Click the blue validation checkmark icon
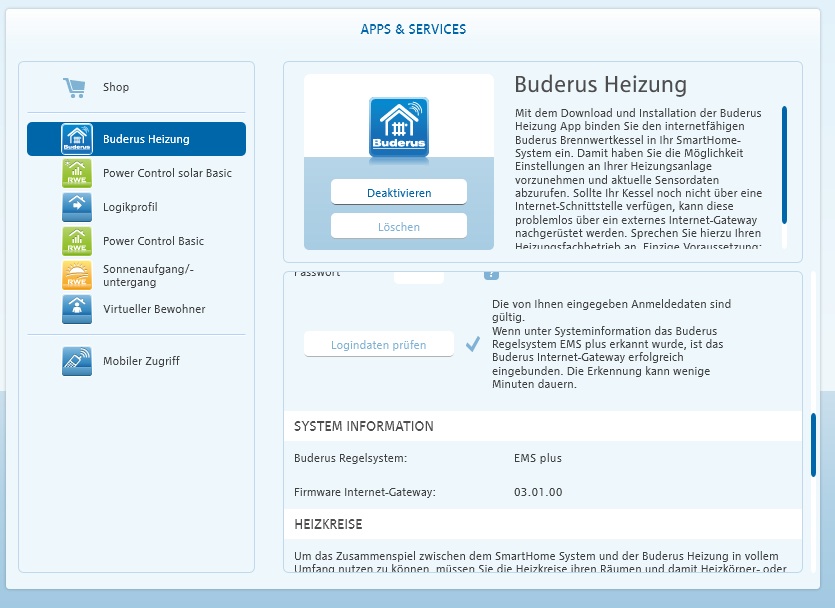 472,344
